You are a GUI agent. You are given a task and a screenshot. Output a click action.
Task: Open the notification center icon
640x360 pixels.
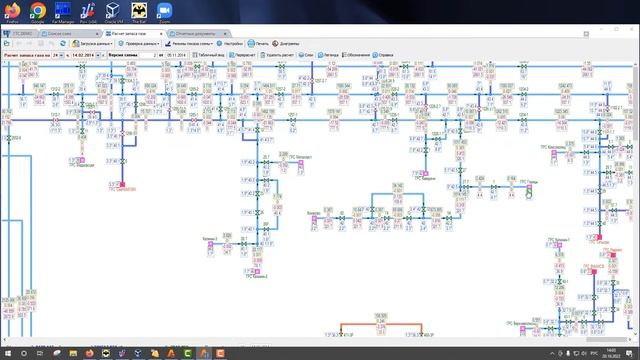coord(629,353)
